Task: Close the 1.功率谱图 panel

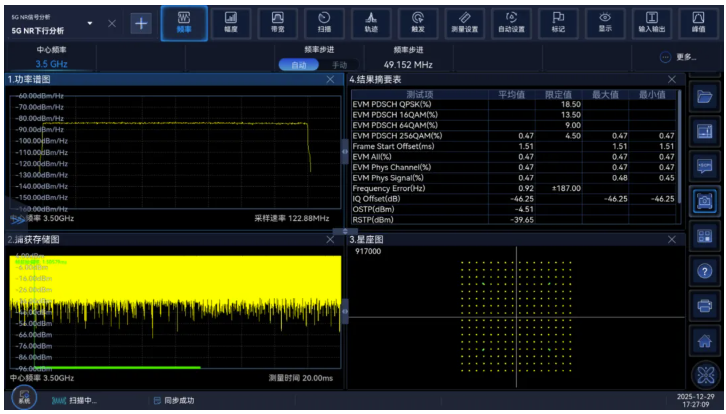Action: click(x=330, y=80)
